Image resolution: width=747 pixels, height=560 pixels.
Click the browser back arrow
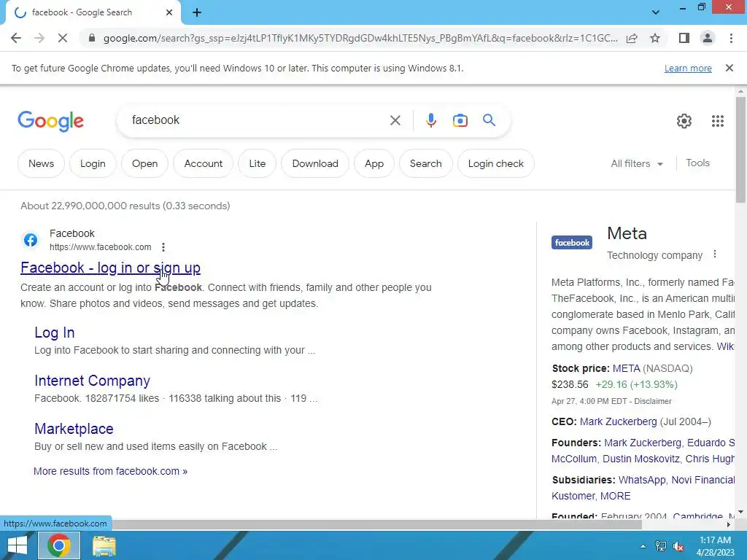(16, 38)
